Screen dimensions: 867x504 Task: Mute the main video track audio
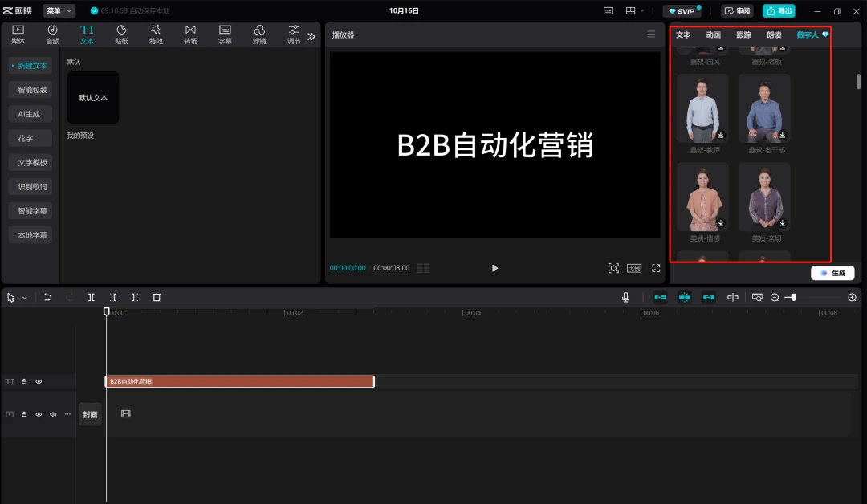pos(53,414)
